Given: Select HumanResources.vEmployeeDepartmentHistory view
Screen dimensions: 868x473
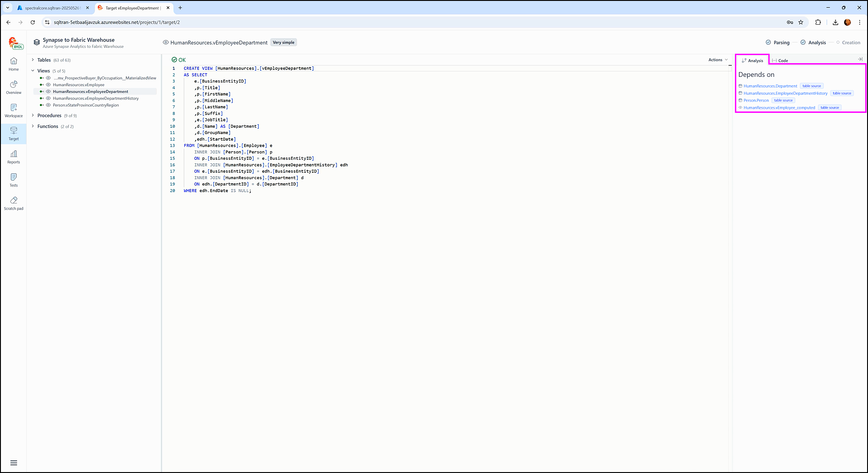Looking at the screenshot, I should click(96, 98).
